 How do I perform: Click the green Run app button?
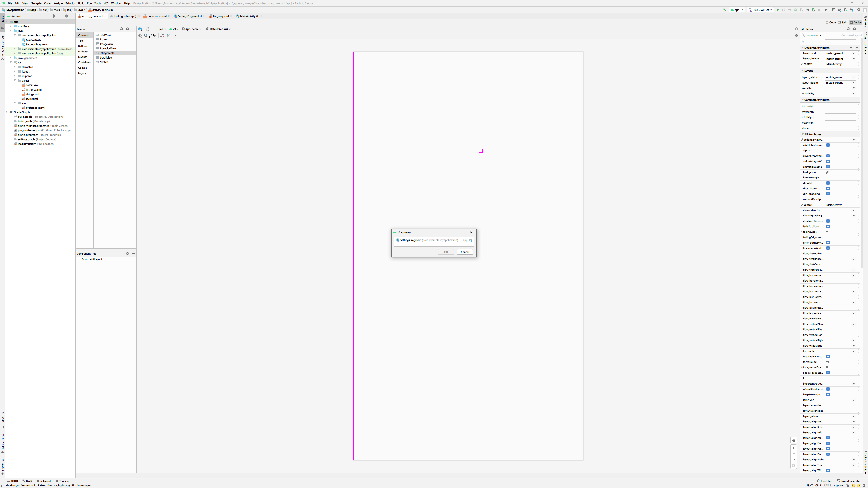click(x=778, y=10)
